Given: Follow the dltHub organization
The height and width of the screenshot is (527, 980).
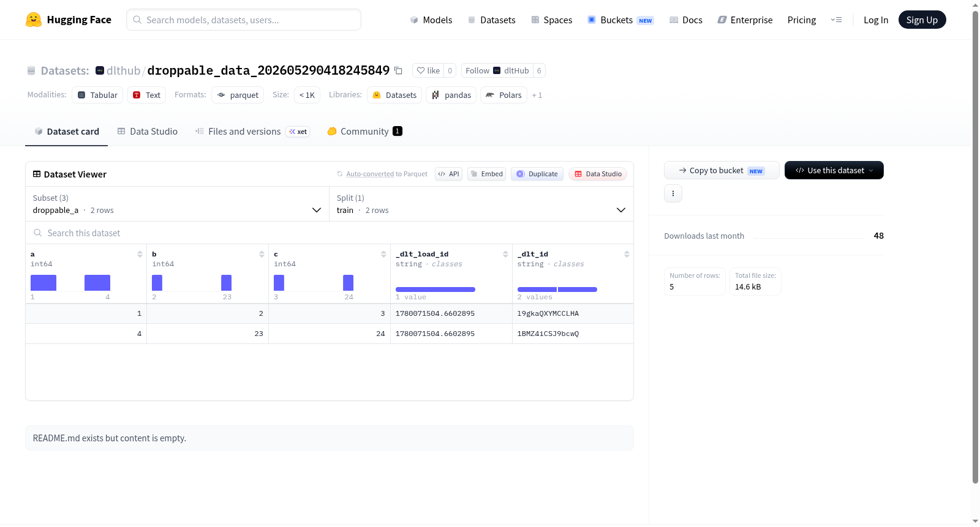Looking at the screenshot, I should click(x=497, y=70).
